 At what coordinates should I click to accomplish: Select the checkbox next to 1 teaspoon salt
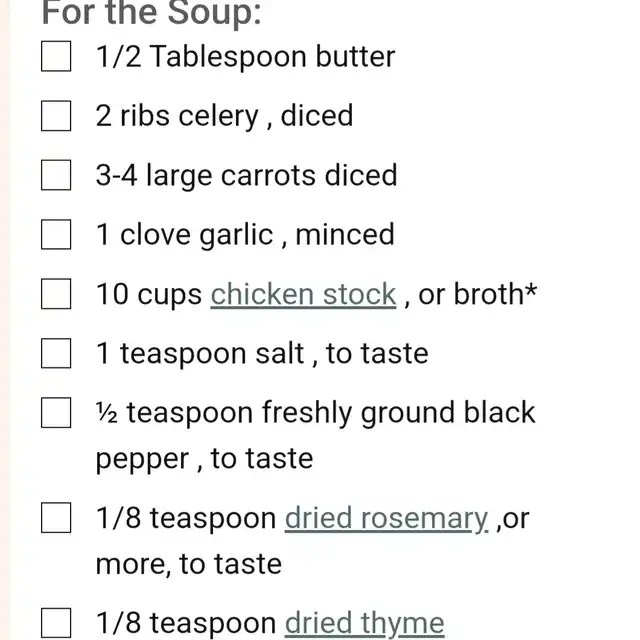click(56, 353)
